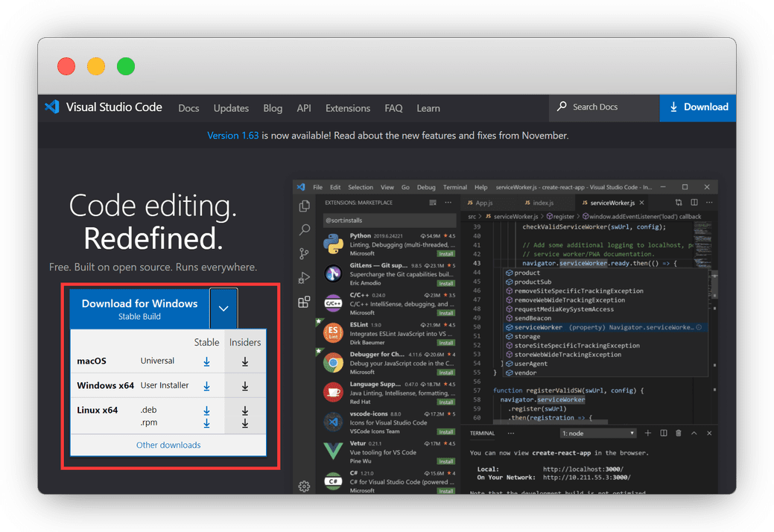This screenshot has width=774, height=532.
Task: Download Windows x64 Stable User Installer
Action: click(207, 386)
